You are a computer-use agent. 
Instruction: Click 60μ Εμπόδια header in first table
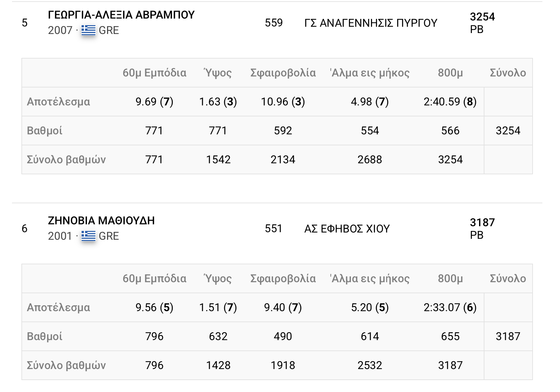click(154, 73)
